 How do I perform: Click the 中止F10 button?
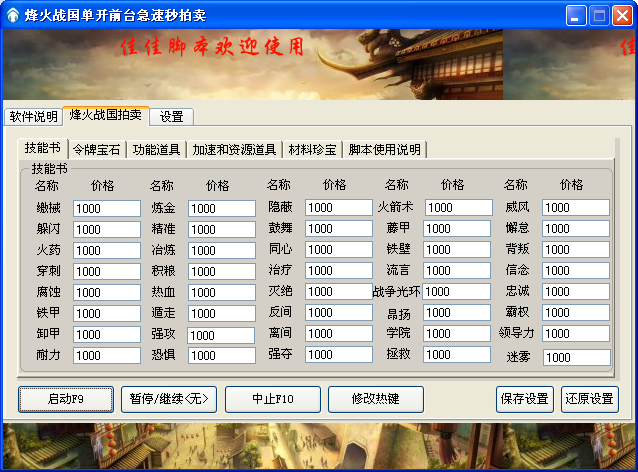click(273, 399)
